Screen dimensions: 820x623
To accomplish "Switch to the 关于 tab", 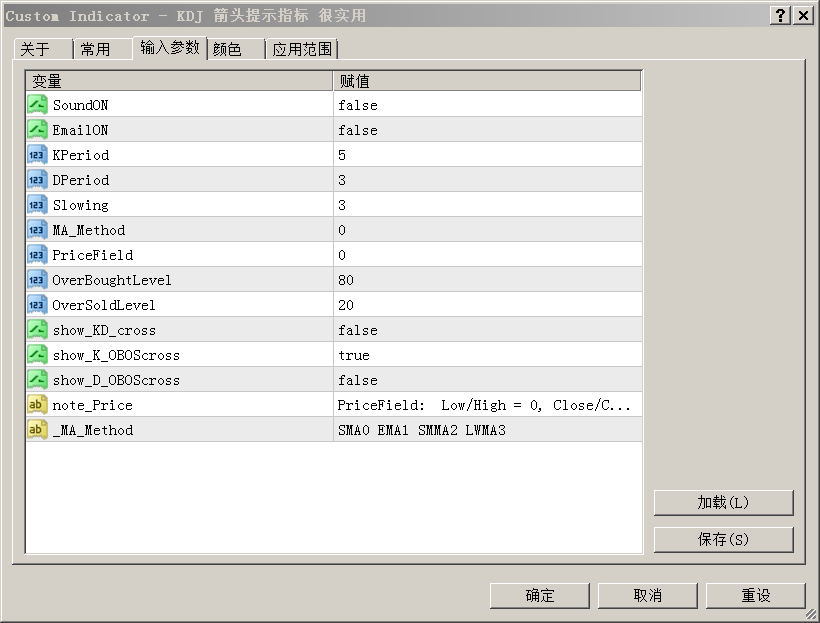I will pos(43,49).
